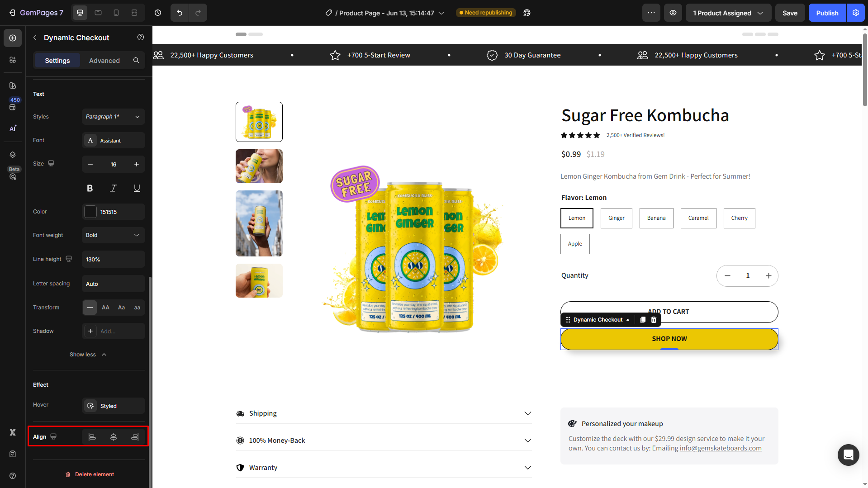Click the Publish button
The width and height of the screenshot is (868, 488).
click(x=827, y=13)
